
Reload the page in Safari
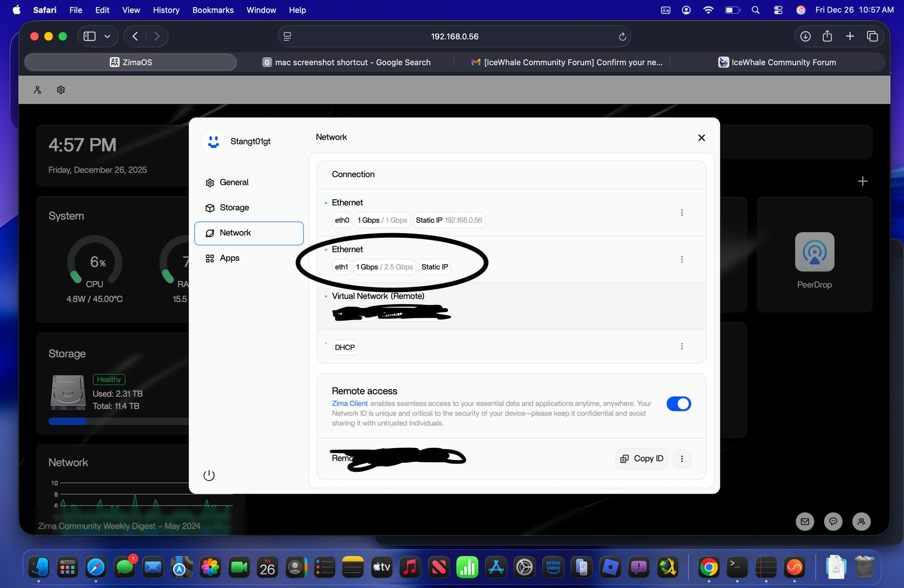622,37
